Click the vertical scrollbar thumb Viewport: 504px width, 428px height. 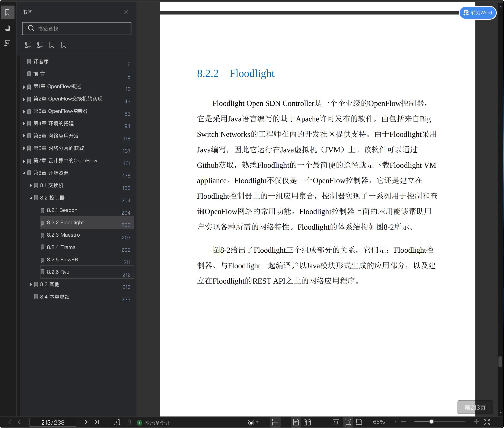pos(500,362)
